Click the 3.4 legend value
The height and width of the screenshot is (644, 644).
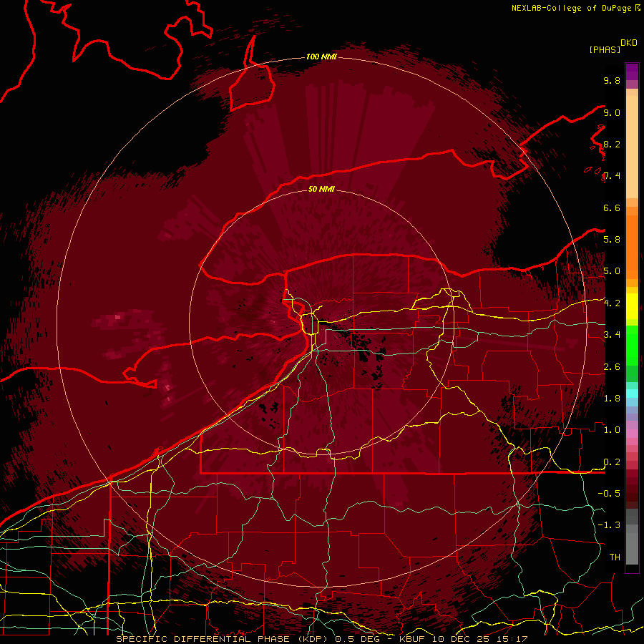612,334
